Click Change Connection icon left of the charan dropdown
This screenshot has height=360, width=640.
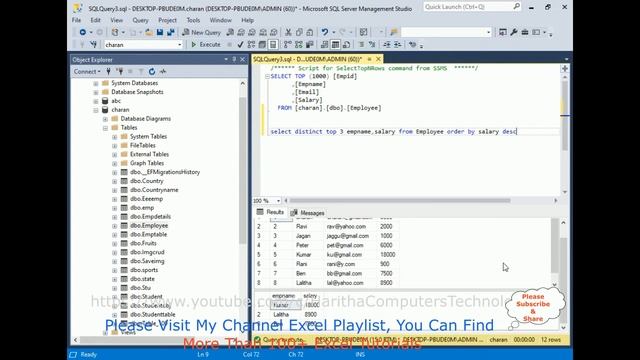point(93,44)
